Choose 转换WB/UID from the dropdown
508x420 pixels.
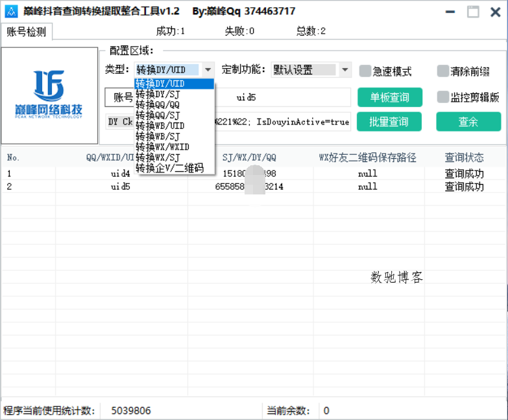pos(175,126)
